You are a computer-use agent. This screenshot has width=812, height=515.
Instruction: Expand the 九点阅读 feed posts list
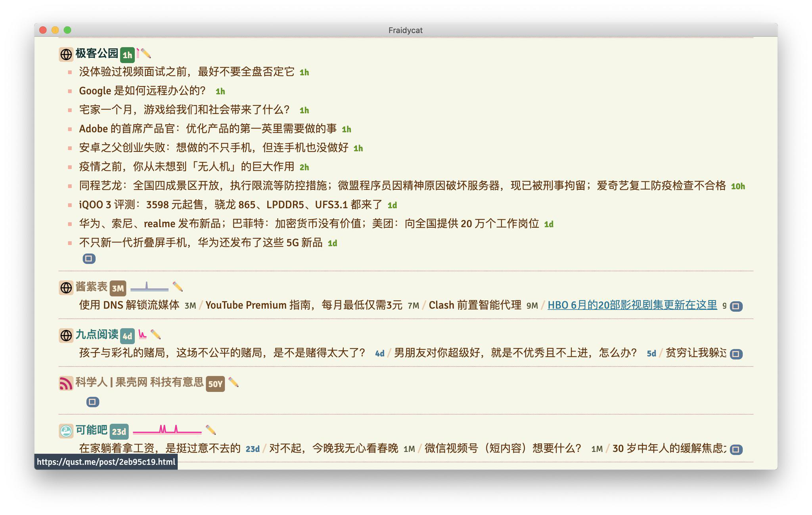pyautogui.click(x=736, y=354)
